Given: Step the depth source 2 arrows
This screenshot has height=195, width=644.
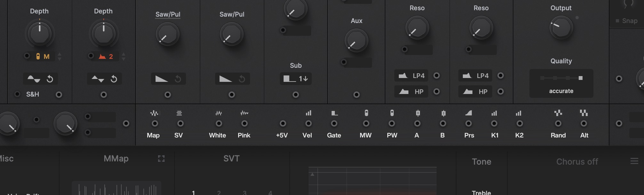Looking at the screenshot, I should click(124, 57).
